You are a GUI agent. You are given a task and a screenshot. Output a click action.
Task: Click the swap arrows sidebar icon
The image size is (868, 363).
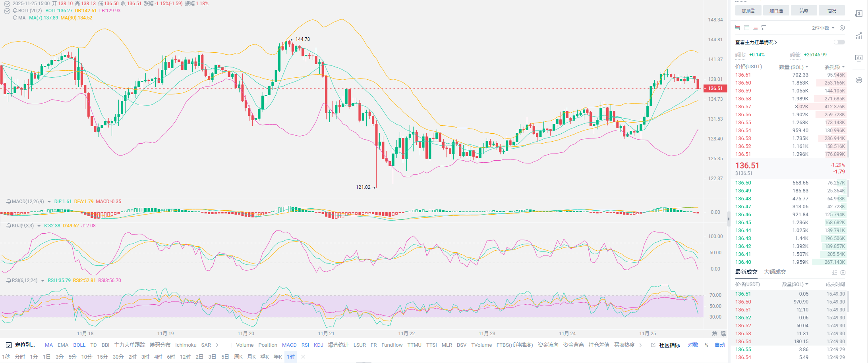859,80
